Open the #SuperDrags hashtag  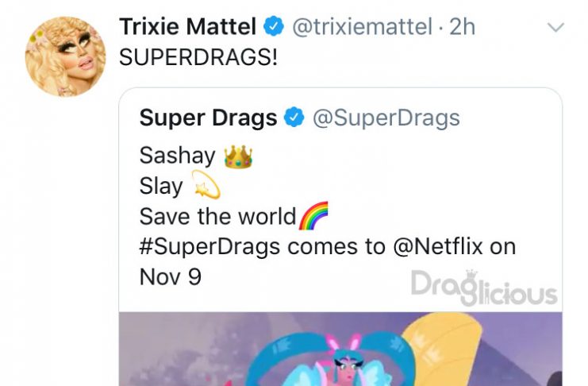tap(209, 247)
